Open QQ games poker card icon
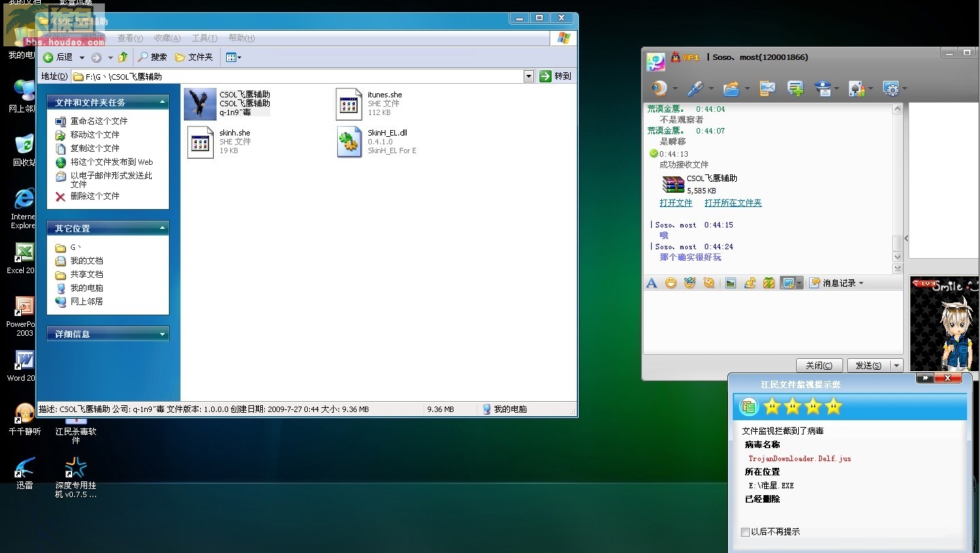The width and height of the screenshot is (980, 553). (x=857, y=88)
